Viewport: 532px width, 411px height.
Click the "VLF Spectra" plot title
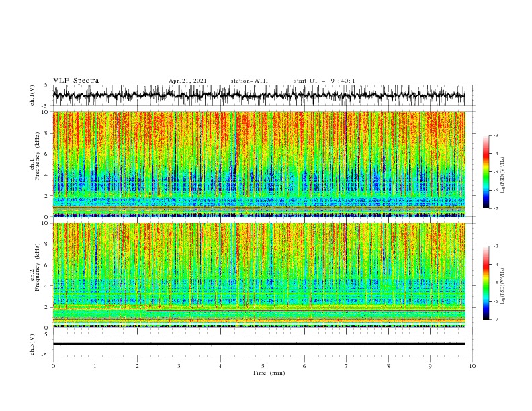pyautogui.click(x=76, y=81)
